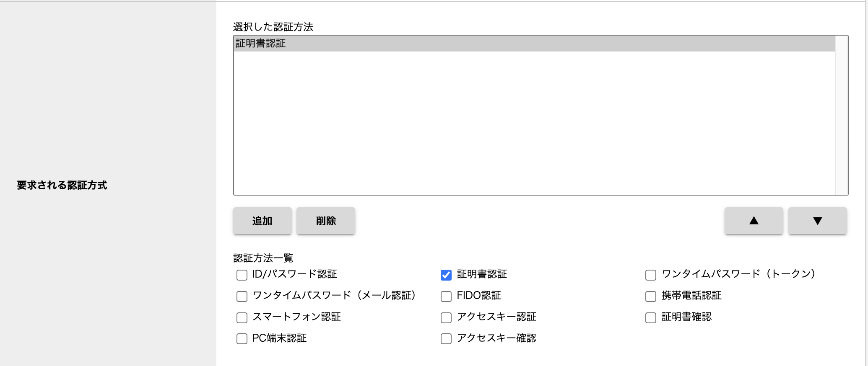Tick the スマートフォン認証 checkbox
Viewport: 868px width, 366px height.
pos(242,318)
